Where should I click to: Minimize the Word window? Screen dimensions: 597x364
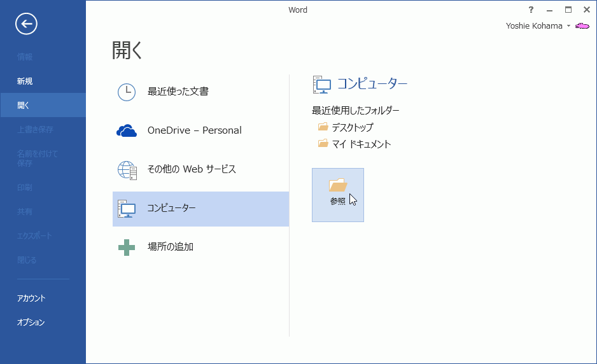tap(549, 10)
